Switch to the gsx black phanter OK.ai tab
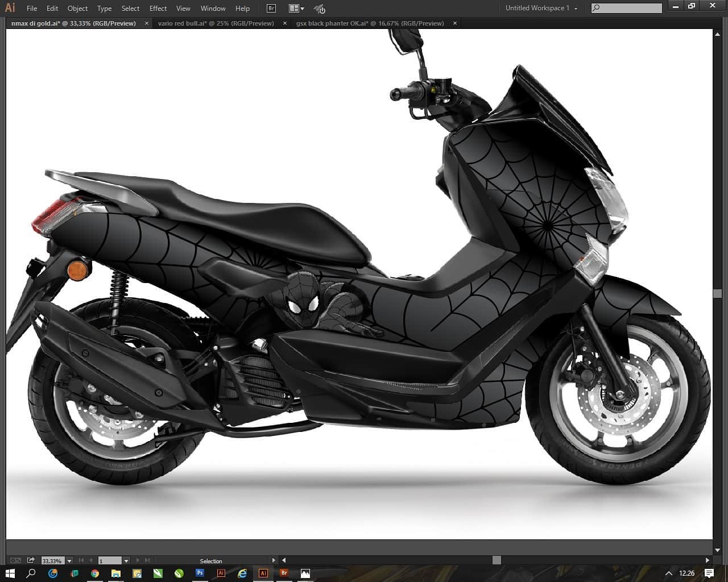 pyautogui.click(x=370, y=23)
